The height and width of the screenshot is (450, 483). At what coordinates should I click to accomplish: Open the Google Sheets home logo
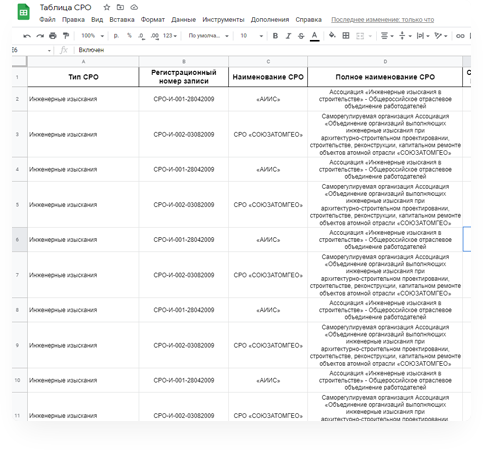(23, 12)
